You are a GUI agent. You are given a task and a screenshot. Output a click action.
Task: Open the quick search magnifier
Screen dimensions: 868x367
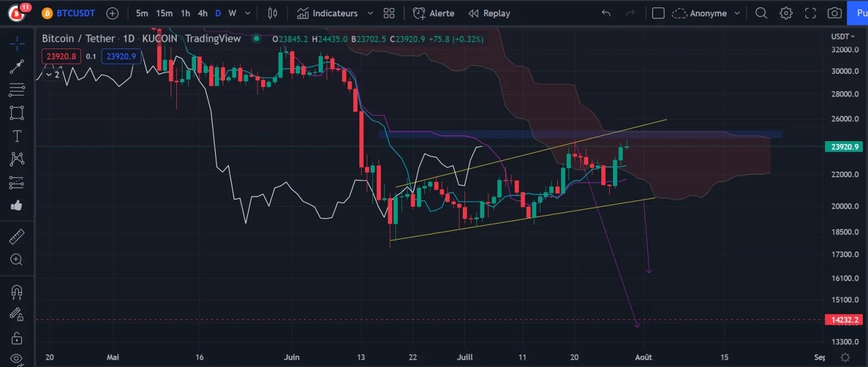tap(761, 13)
